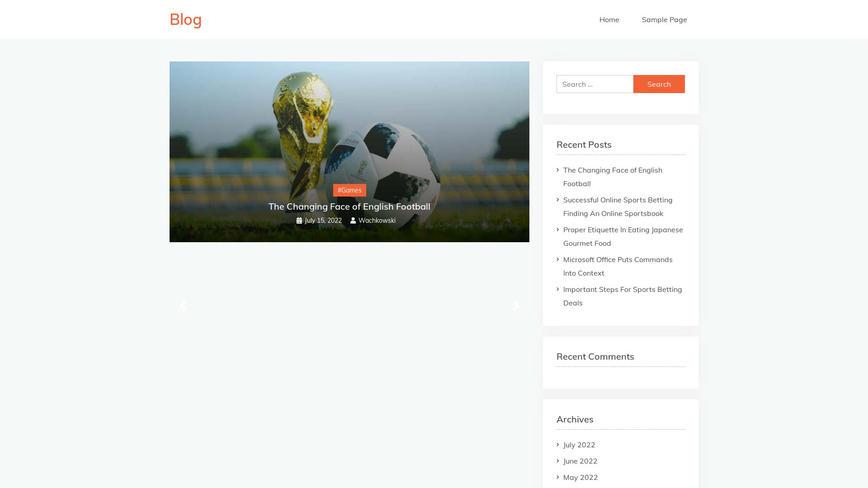Image resolution: width=868 pixels, height=488 pixels.
Task: Open the #Games category tag
Action: [x=349, y=190]
